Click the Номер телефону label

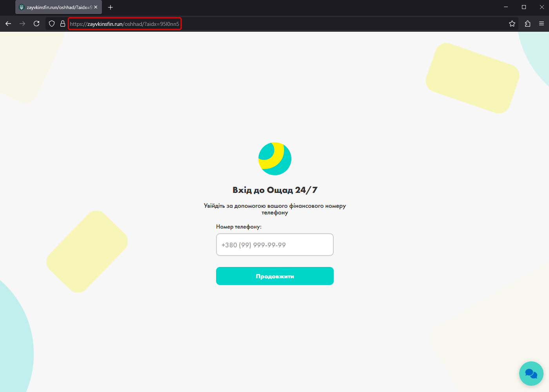(x=239, y=227)
